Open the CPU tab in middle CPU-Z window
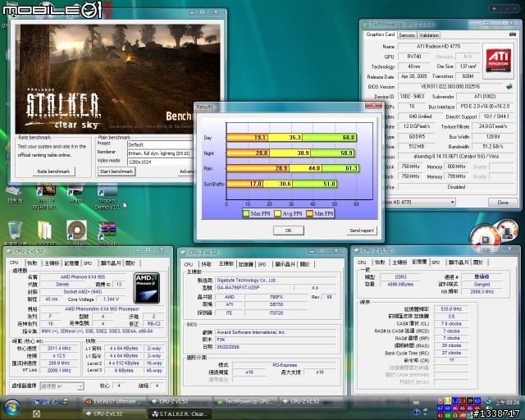This screenshot has height=420, width=525. [x=189, y=264]
